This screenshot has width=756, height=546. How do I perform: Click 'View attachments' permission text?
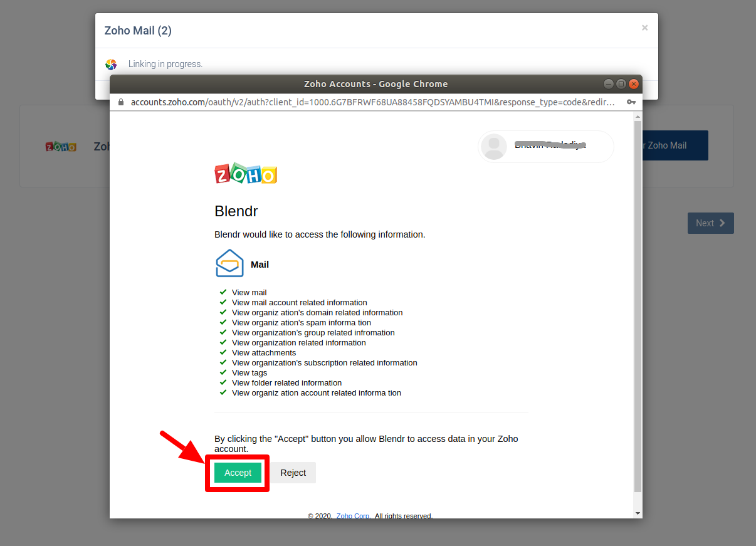click(x=264, y=353)
